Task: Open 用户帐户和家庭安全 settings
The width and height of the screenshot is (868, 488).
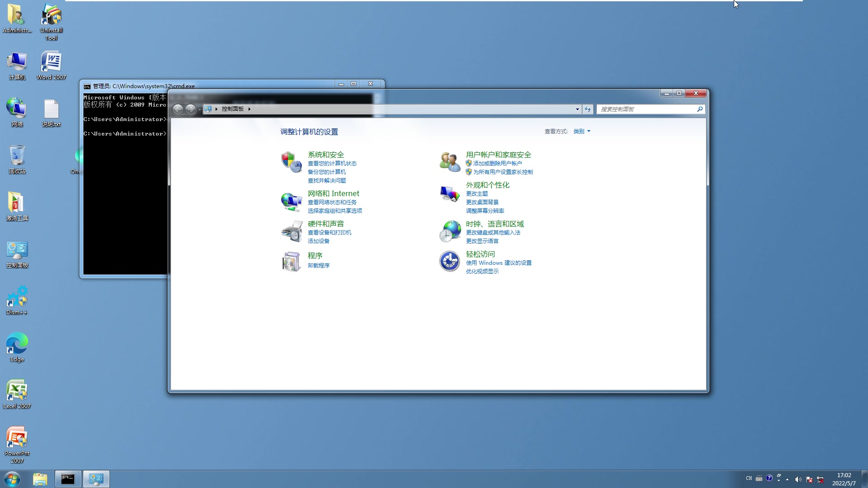Action: (498, 155)
